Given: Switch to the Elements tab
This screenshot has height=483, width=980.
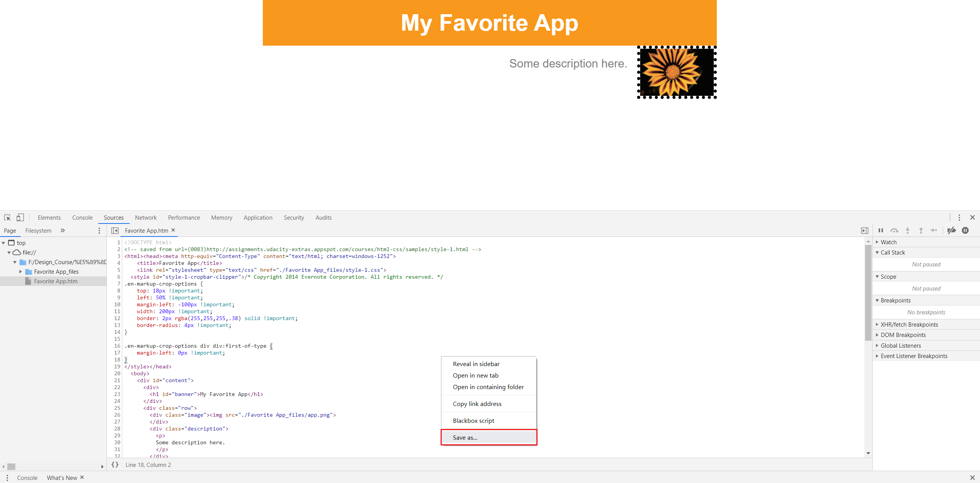Looking at the screenshot, I should [x=49, y=218].
